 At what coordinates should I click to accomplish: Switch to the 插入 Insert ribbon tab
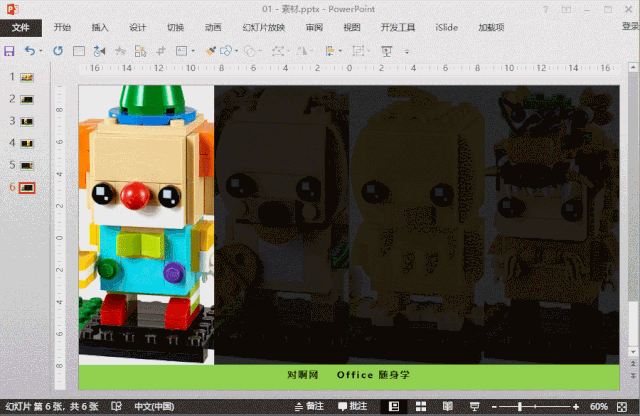[100, 27]
